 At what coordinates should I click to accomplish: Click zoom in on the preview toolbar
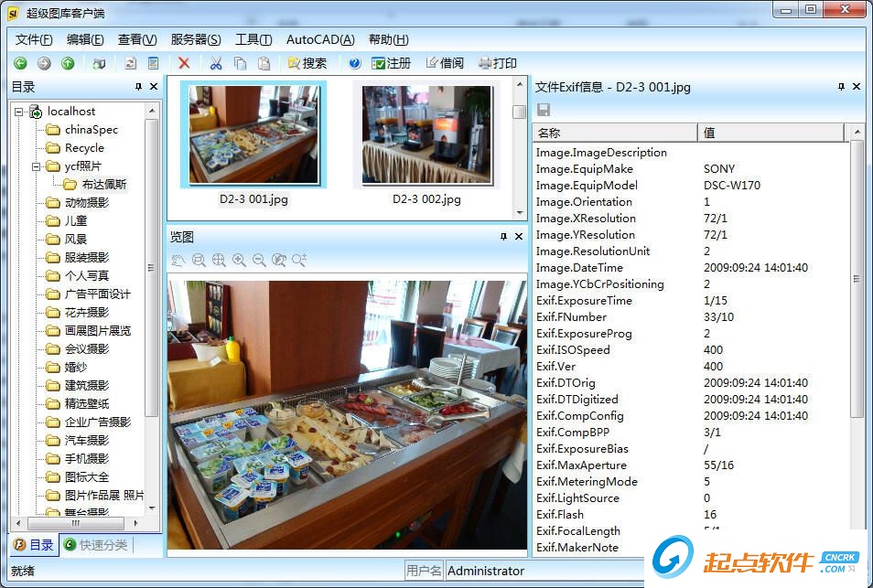[240, 261]
